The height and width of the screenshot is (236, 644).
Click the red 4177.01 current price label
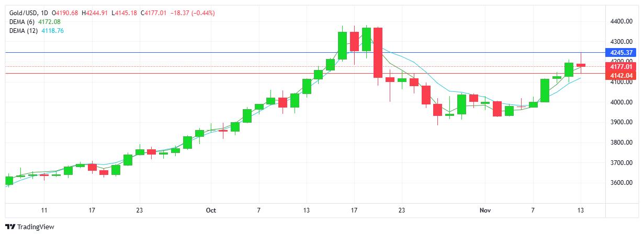pyautogui.click(x=620, y=67)
